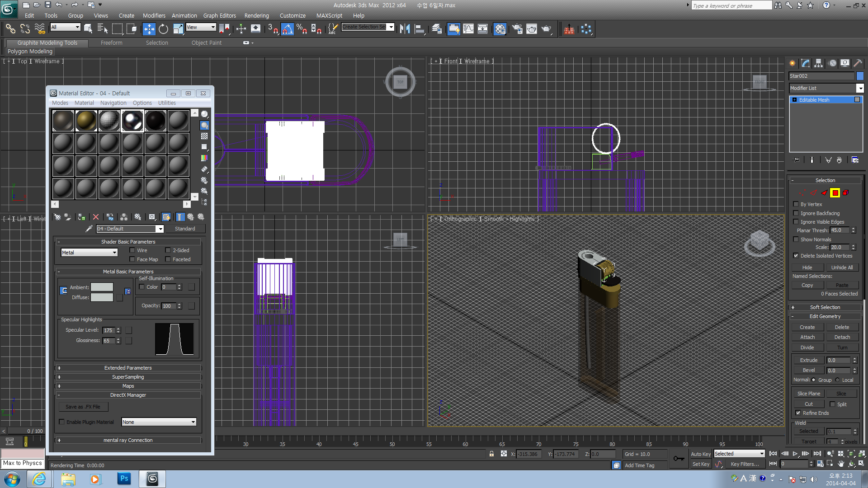
Task: Check Ignore Backfacing option
Action: tap(796, 213)
